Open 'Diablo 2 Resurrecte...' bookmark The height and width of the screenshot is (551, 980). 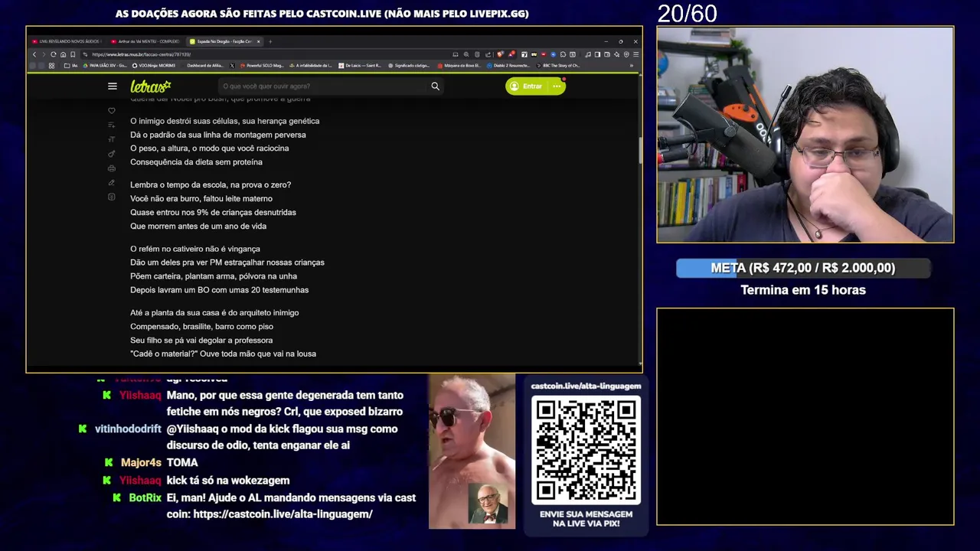click(x=508, y=65)
